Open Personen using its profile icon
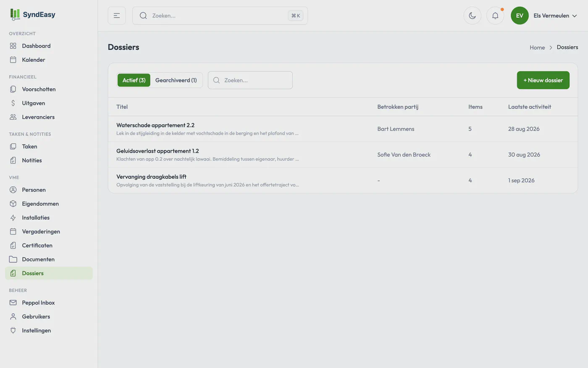This screenshot has width=588, height=368. (x=13, y=190)
